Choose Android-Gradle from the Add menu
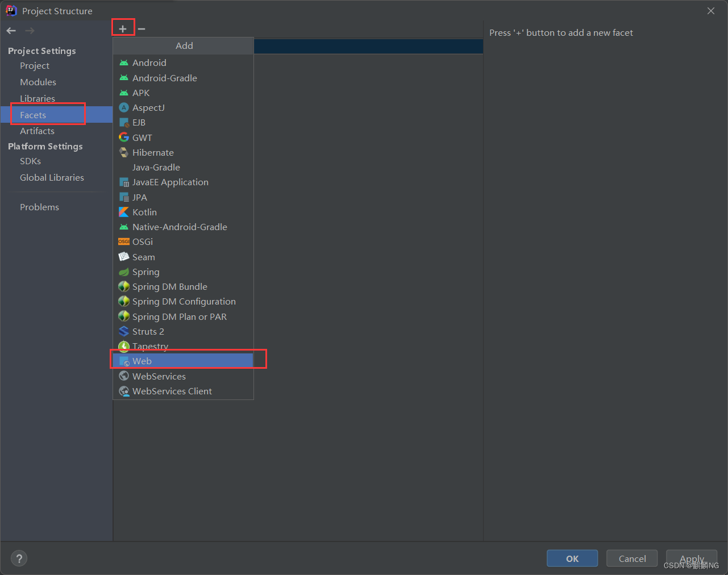The image size is (728, 575). point(183,78)
